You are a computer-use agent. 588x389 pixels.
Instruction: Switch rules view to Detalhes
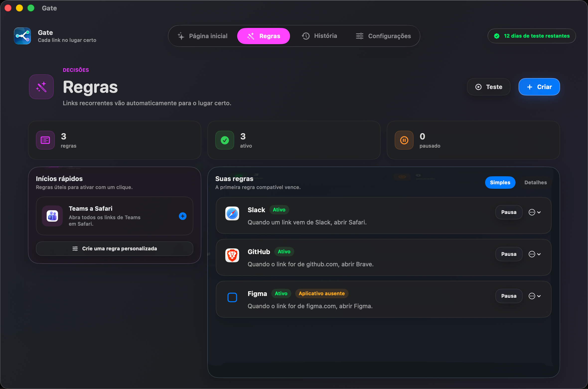tap(536, 183)
